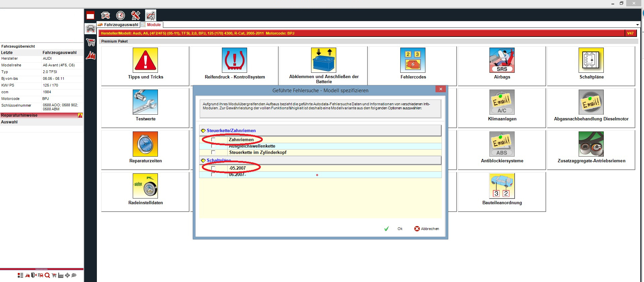Open the Airbags SRS module
The width and height of the screenshot is (644, 282).
[502, 60]
